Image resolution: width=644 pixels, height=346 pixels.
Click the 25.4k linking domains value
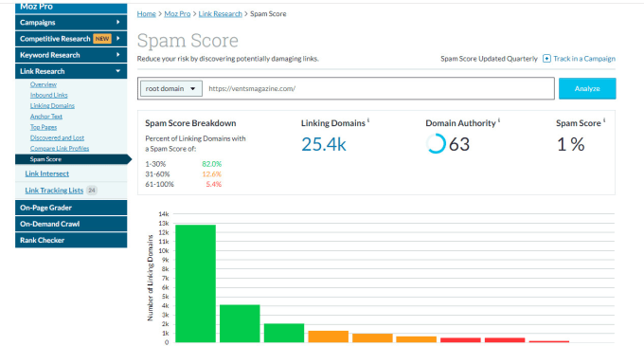point(324,144)
